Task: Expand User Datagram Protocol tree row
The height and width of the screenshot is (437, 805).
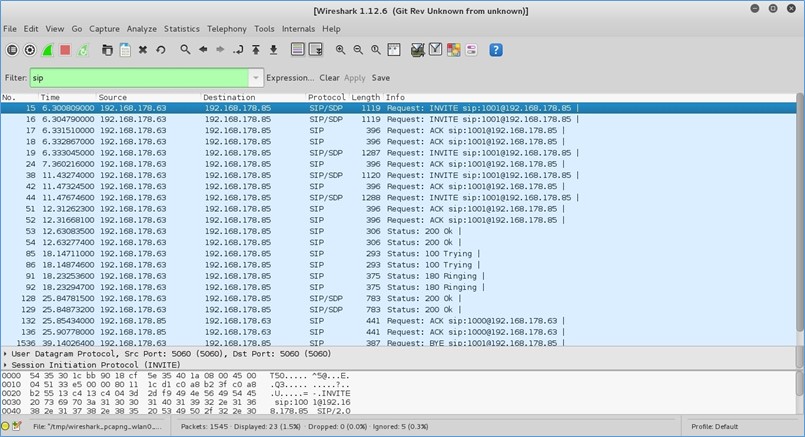Action: click(7, 354)
